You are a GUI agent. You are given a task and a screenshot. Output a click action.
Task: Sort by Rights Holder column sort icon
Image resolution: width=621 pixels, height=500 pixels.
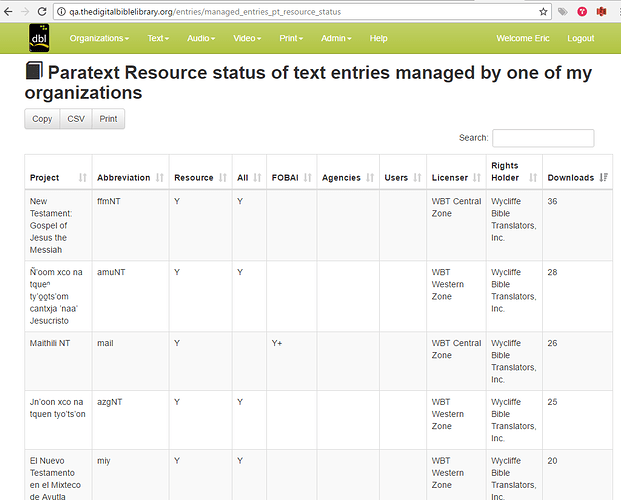point(533,177)
